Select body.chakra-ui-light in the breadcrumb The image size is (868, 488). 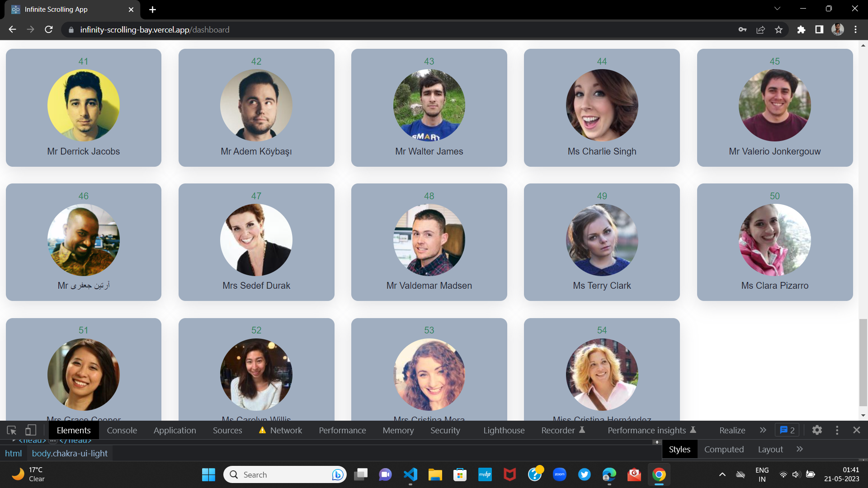click(x=70, y=453)
